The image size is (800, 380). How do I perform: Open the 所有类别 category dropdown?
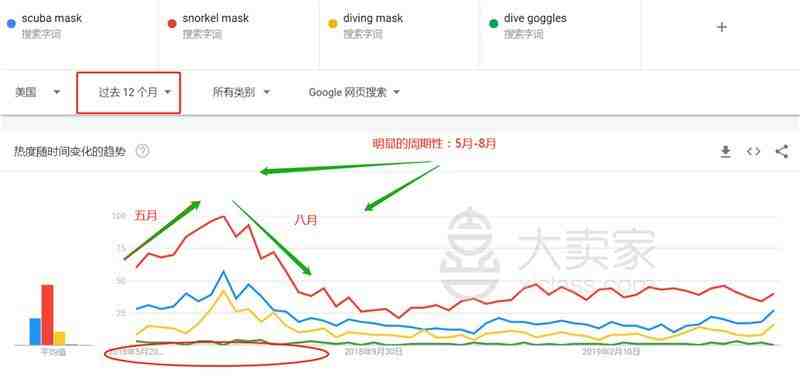(x=241, y=92)
